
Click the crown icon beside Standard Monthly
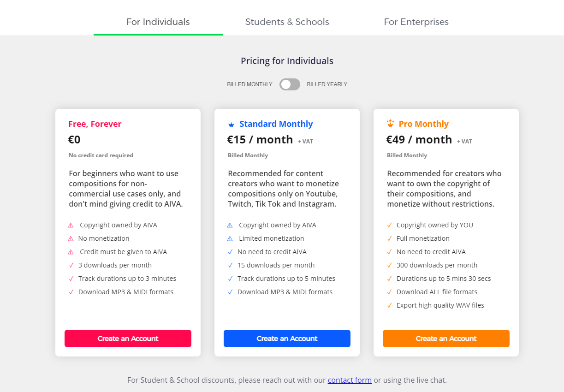232,125
